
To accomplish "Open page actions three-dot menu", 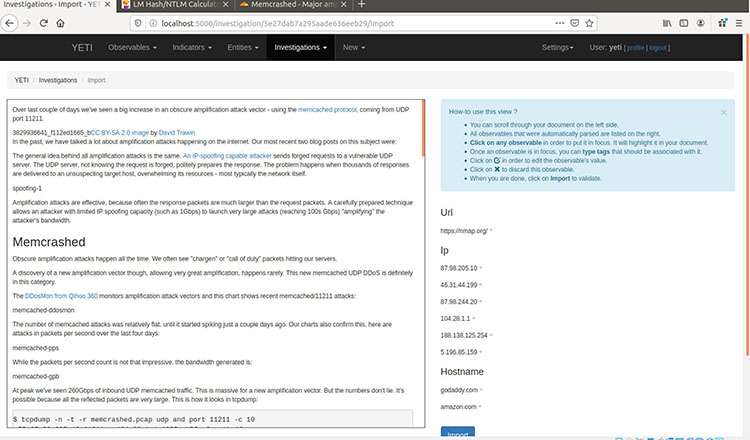I will (x=560, y=23).
